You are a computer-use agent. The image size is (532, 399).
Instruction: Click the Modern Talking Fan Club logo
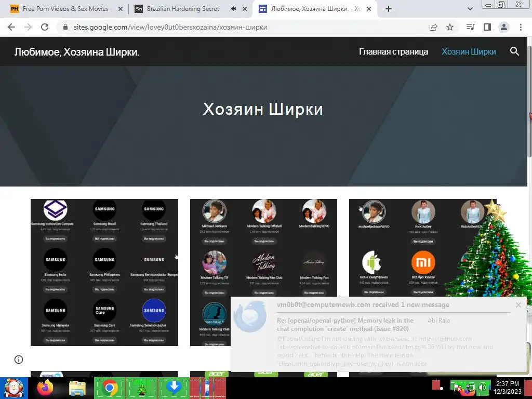click(264, 262)
